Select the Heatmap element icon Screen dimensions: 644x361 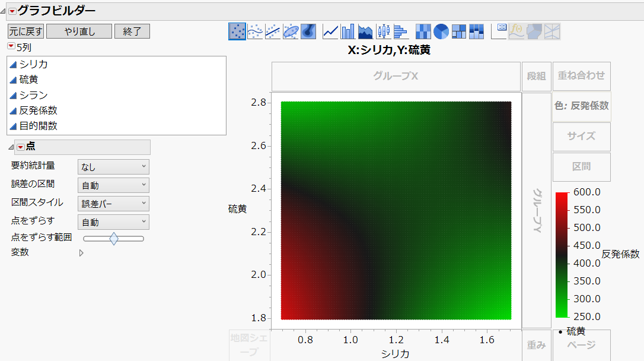pos(423,31)
